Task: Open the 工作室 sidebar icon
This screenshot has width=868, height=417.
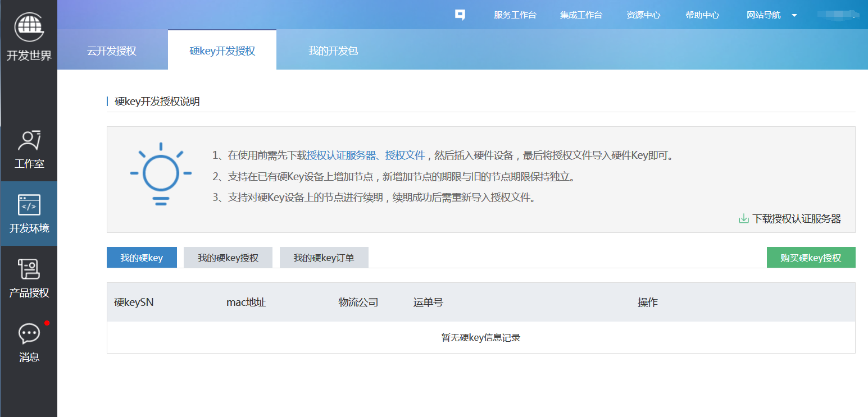Action: point(29,140)
